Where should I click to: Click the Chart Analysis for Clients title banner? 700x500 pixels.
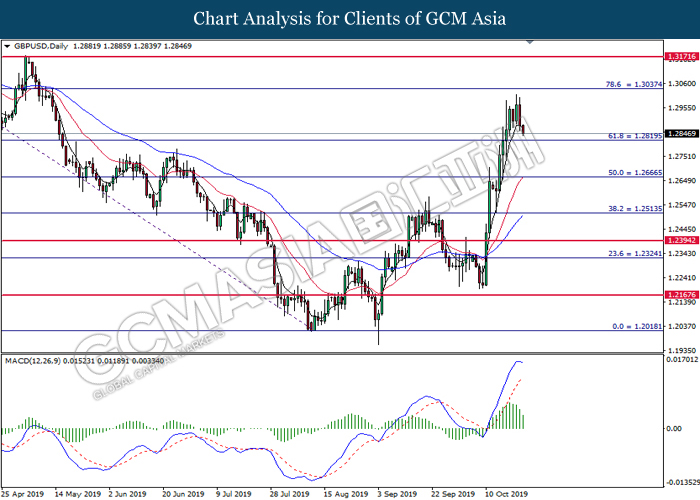point(350,19)
